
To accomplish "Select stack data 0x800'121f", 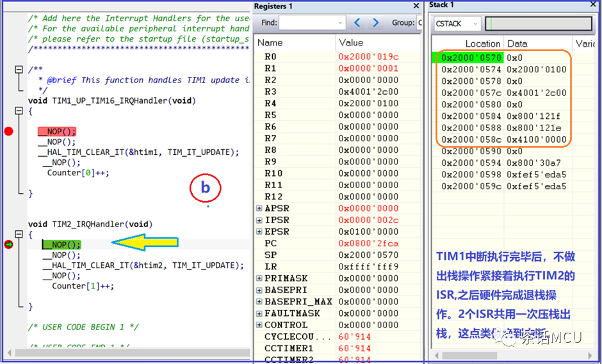I will click(x=533, y=116).
